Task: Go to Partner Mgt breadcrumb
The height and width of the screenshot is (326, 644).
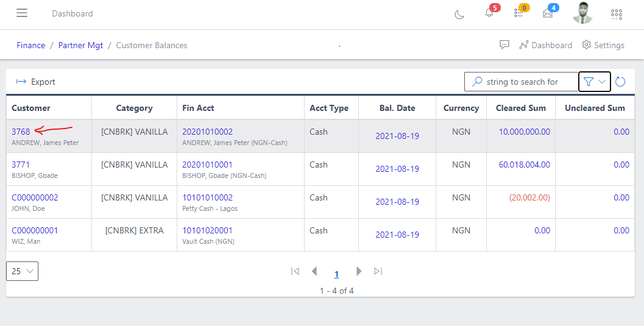Action: [80, 45]
